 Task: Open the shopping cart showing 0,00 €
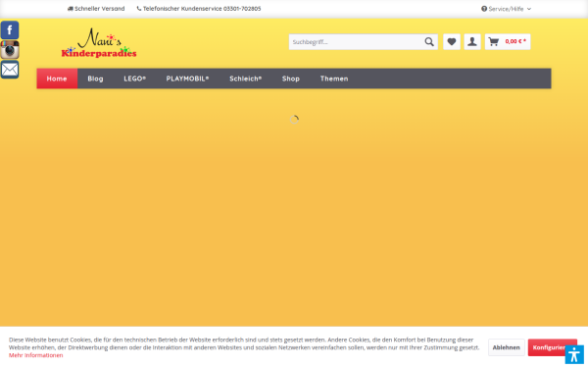coord(508,41)
